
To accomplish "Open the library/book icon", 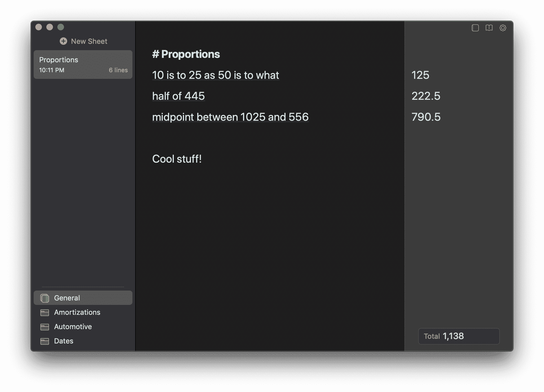I will point(489,27).
